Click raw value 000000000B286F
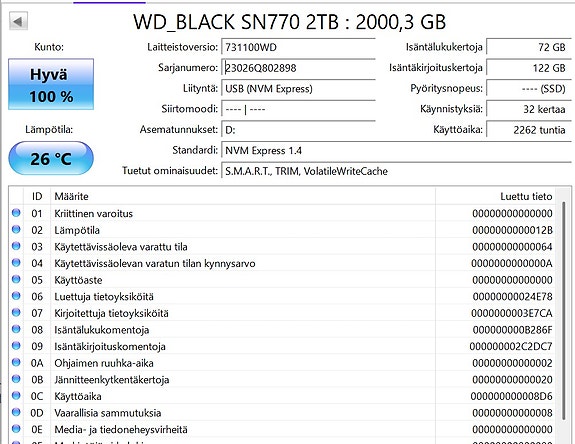This screenshot has height=444, width=575. (512, 330)
